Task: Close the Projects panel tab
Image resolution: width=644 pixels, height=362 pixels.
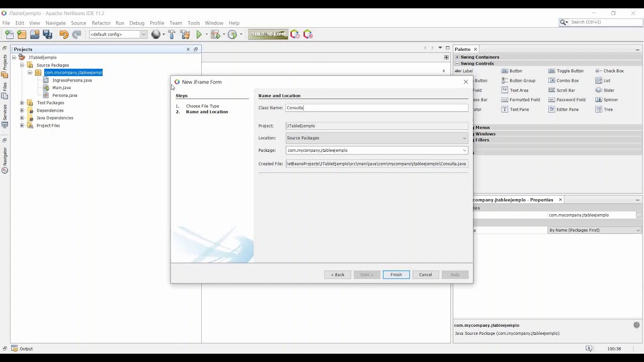Action: pyautogui.click(x=188, y=49)
